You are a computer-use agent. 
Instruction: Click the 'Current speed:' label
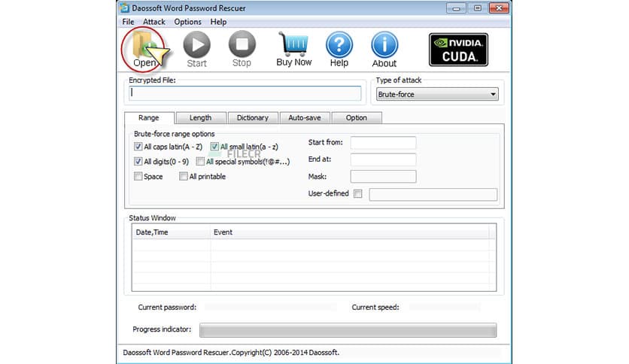pos(375,308)
